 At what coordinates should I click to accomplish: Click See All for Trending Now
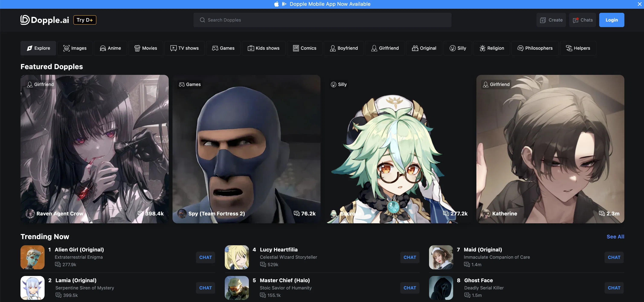(615, 237)
